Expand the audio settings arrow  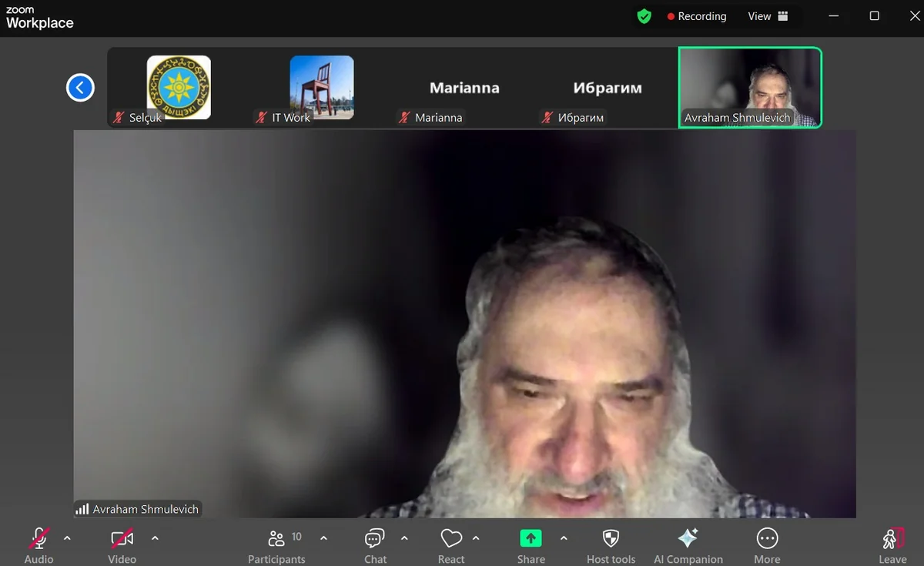pyautogui.click(x=67, y=538)
